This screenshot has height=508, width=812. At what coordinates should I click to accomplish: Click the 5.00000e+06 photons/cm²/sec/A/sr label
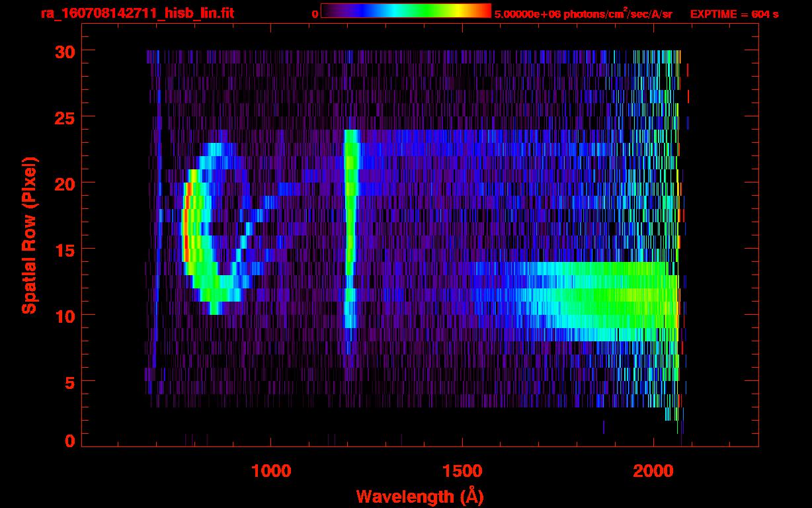[583, 14]
